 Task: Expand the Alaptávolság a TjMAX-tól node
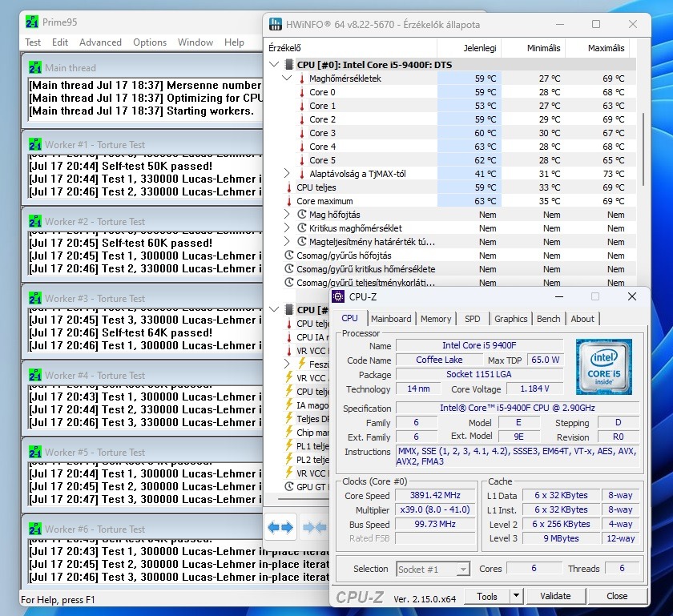pyautogui.click(x=287, y=174)
